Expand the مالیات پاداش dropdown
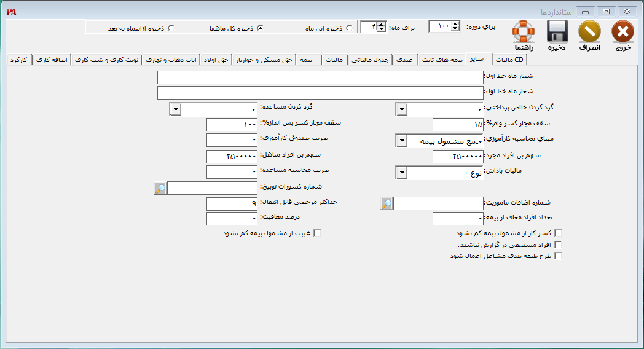This screenshot has width=644, height=349. click(401, 173)
